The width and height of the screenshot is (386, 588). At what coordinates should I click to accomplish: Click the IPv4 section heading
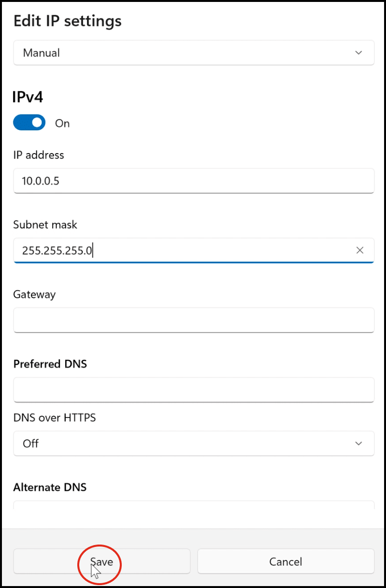point(28,97)
